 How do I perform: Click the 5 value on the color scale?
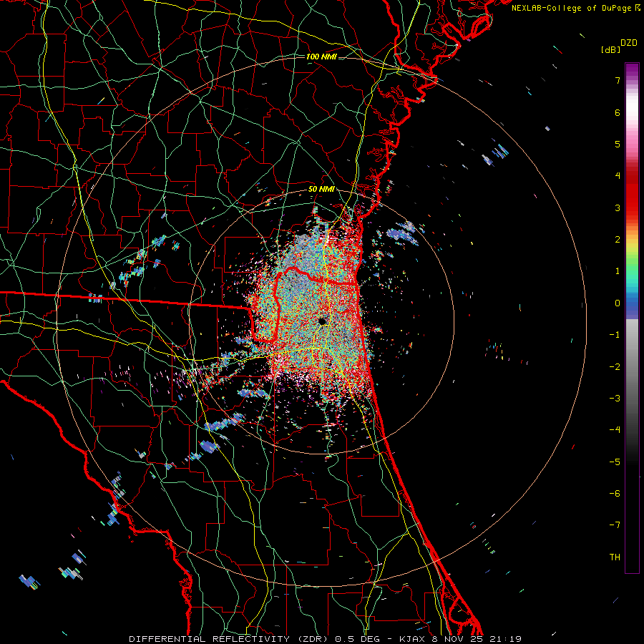618,144
